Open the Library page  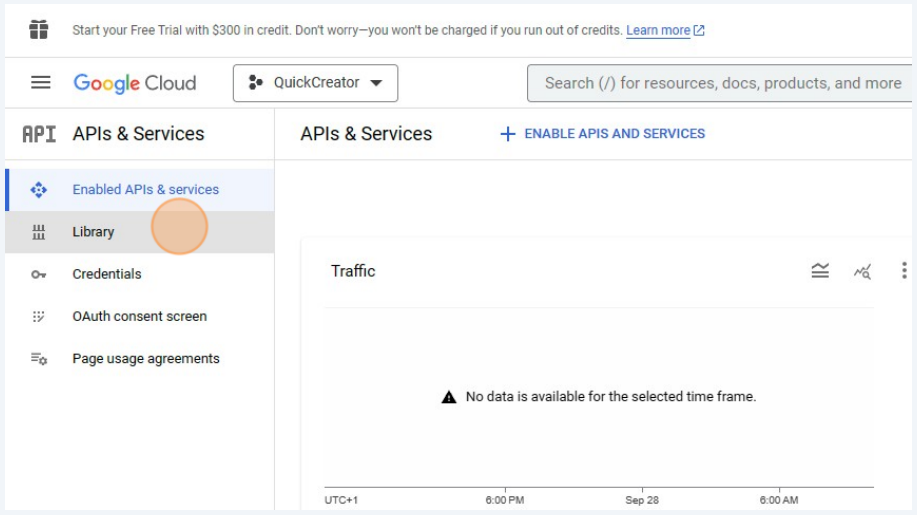(140, 232)
